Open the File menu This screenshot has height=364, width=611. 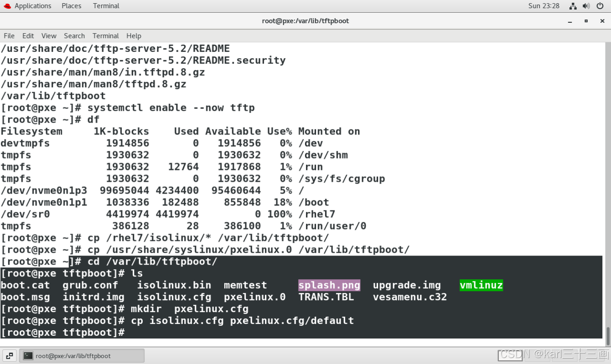pos(9,36)
